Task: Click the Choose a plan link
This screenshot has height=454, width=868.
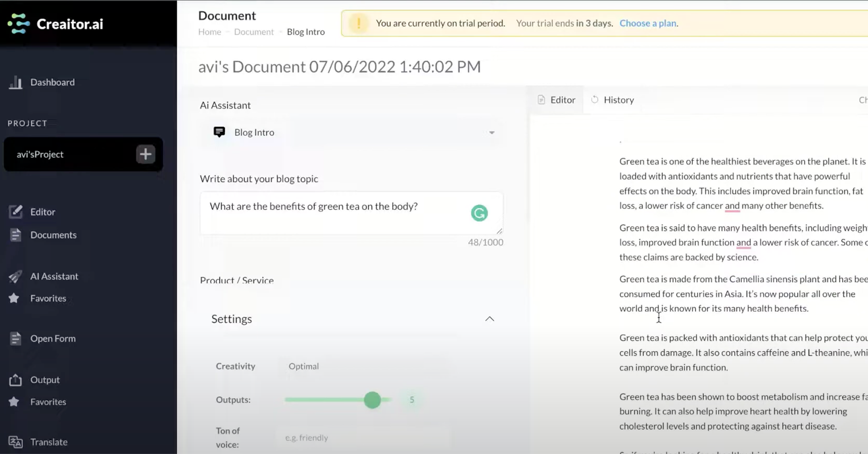Action: tap(648, 23)
